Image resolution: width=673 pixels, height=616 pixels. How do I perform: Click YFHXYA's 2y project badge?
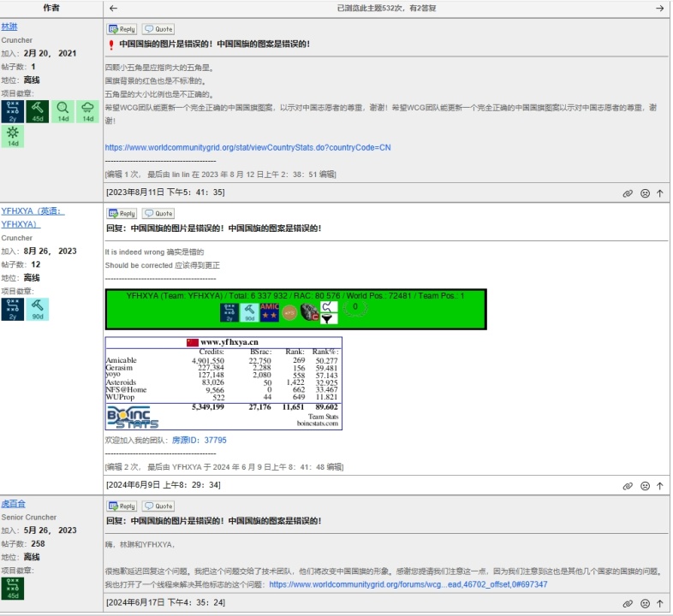[13, 310]
